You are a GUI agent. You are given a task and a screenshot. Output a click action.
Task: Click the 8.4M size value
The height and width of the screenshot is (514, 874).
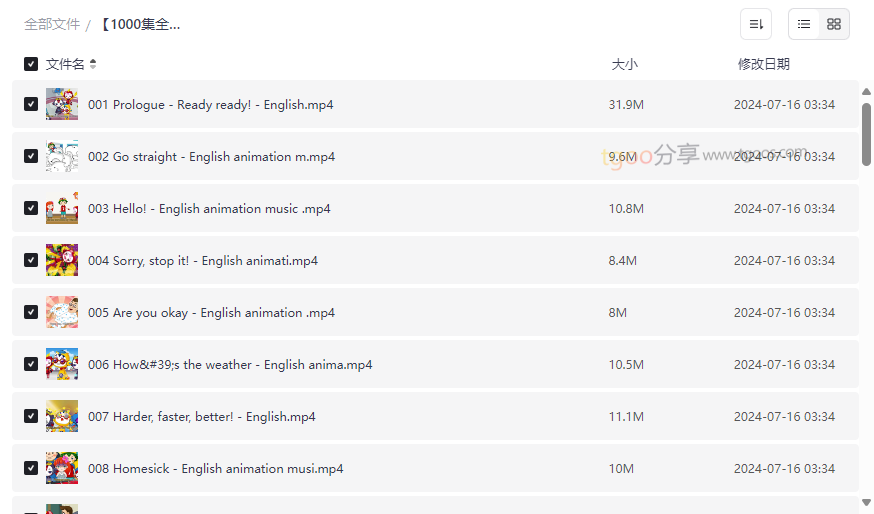coord(623,260)
